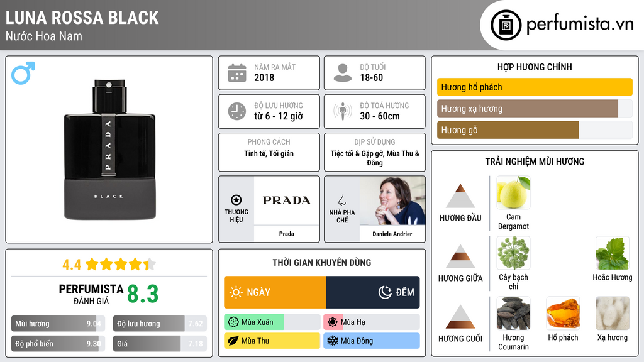
Task: Click the calendar icon beside release year
Action: (236, 73)
